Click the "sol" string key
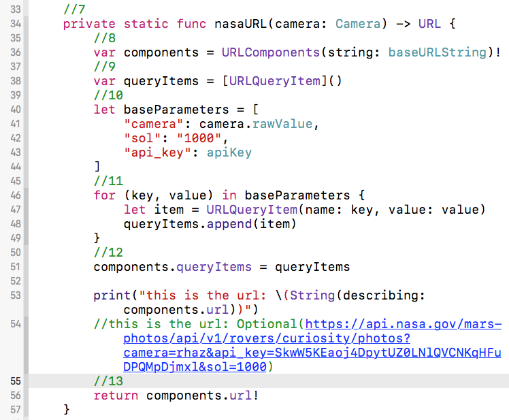 point(142,138)
